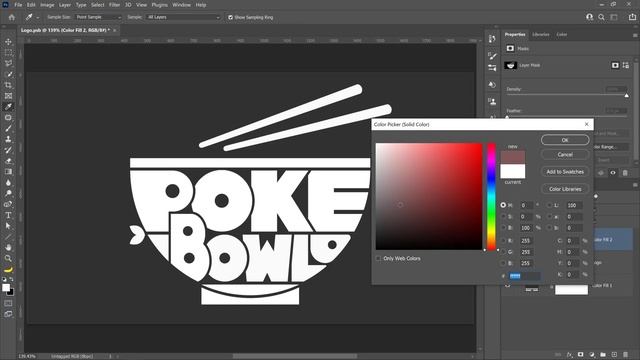This screenshot has width=640, height=360.
Task: Go to the Home screen icon
Action: pyautogui.click(x=11, y=17)
